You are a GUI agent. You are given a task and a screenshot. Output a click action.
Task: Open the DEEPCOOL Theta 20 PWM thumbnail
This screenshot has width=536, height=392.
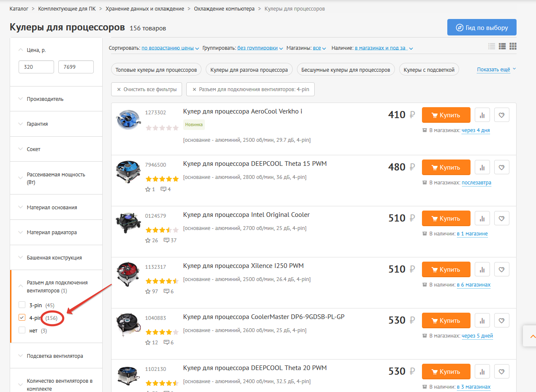pos(128,375)
